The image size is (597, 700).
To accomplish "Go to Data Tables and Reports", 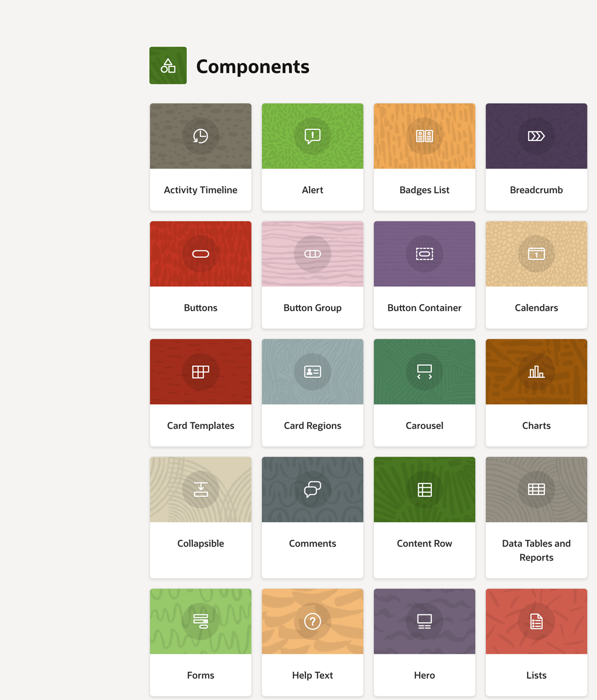I will pos(536,550).
